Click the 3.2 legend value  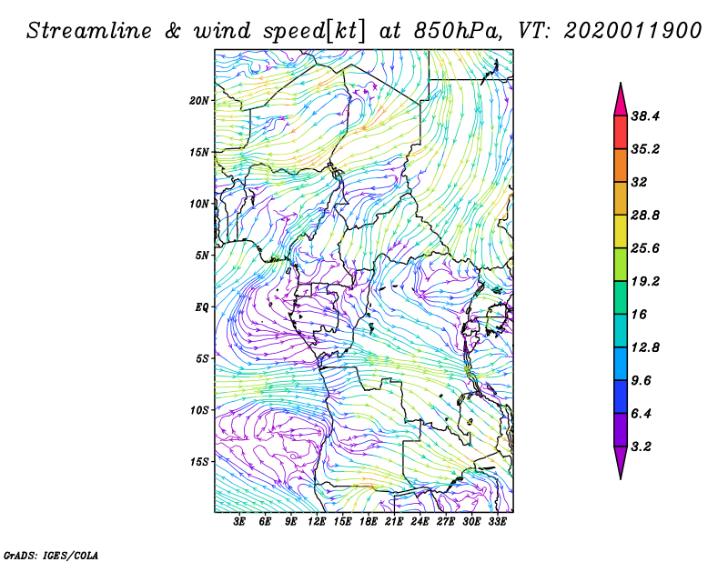[x=642, y=447]
